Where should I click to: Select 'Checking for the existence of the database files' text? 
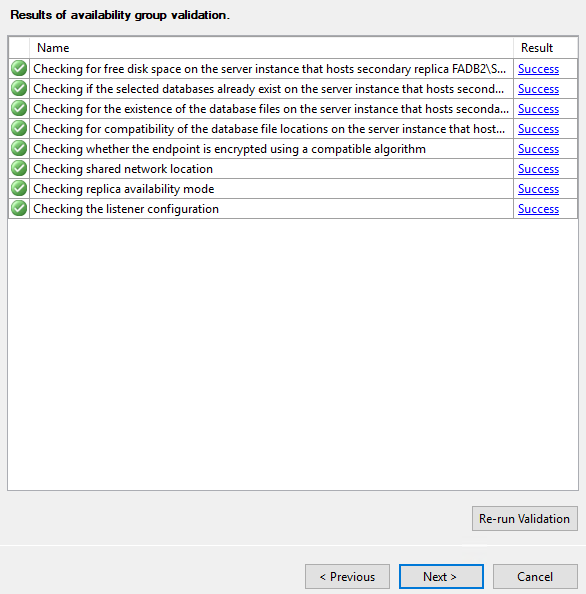(x=271, y=109)
